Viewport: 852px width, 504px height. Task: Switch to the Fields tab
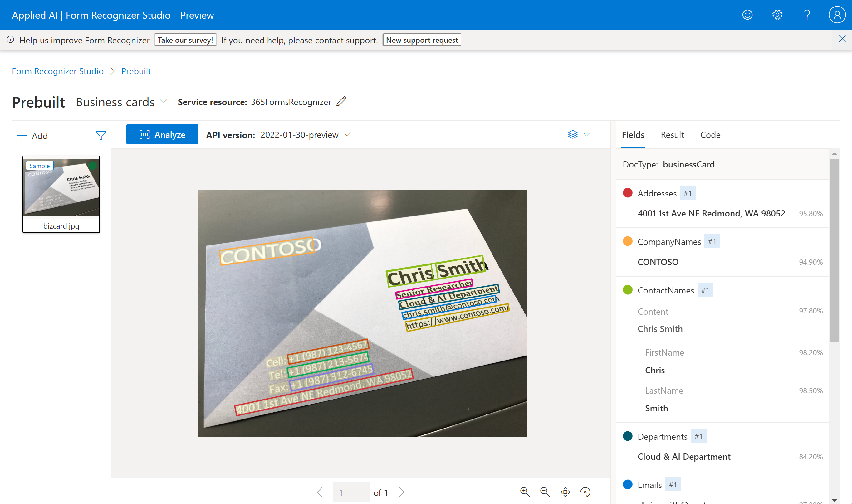tap(633, 135)
